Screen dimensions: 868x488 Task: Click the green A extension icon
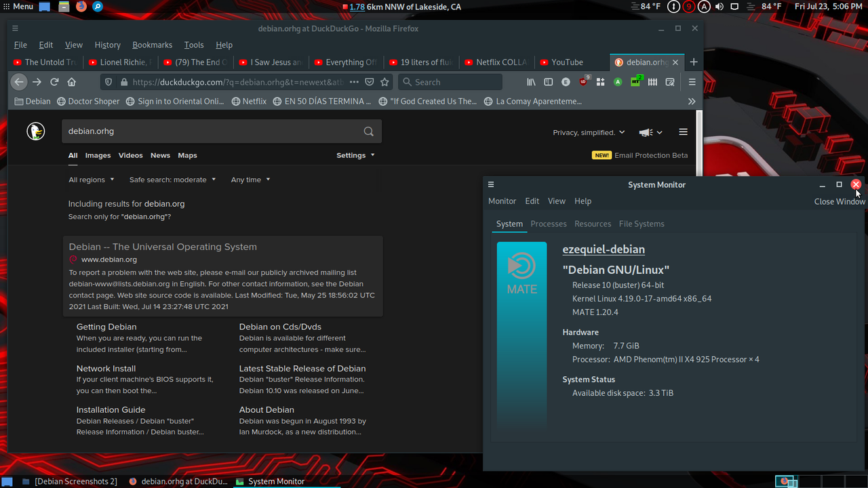[618, 82]
